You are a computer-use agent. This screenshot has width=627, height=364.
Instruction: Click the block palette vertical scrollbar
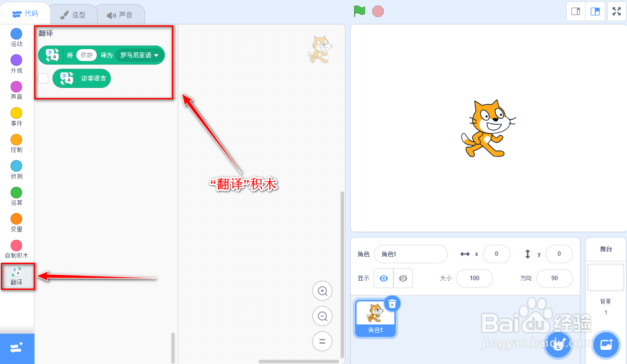click(x=174, y=347)
